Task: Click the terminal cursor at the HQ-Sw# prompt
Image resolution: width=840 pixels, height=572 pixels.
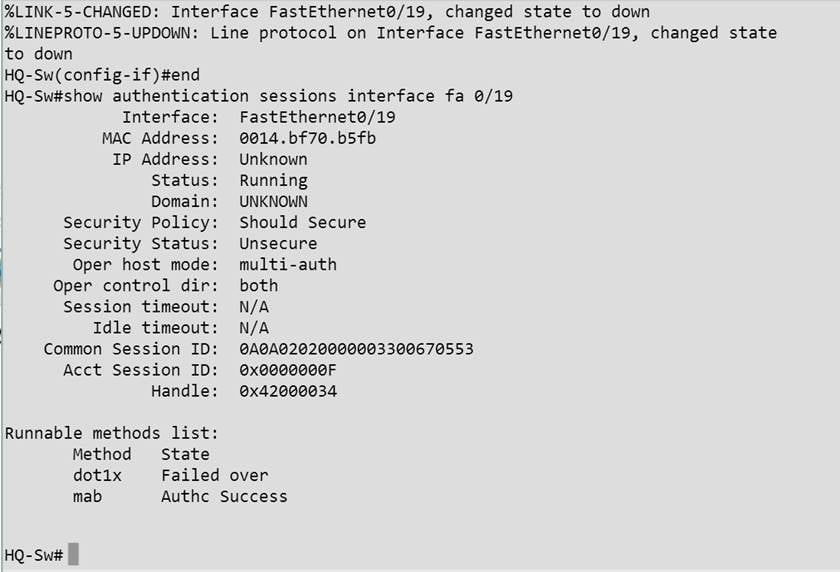Action: [73, 554]
